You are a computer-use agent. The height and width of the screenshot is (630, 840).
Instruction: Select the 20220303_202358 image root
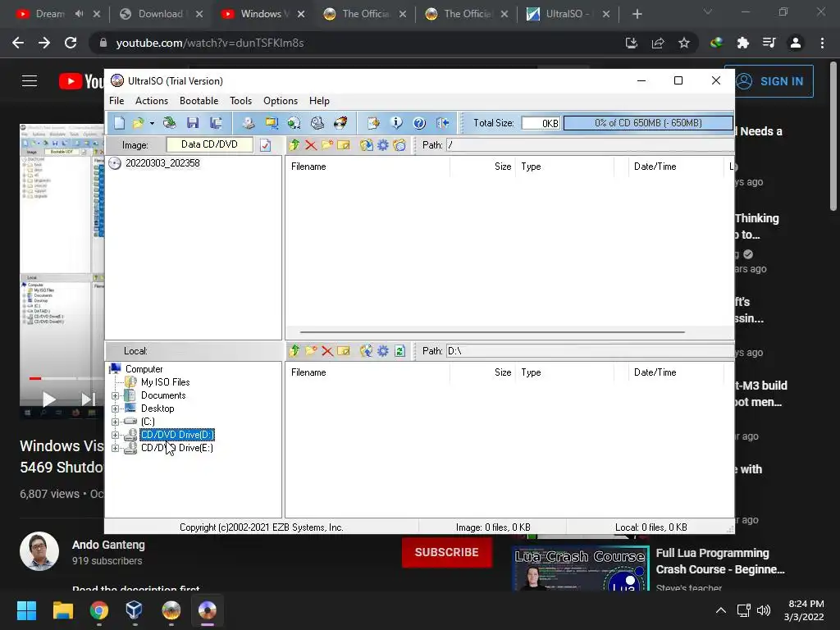point(162,163)
